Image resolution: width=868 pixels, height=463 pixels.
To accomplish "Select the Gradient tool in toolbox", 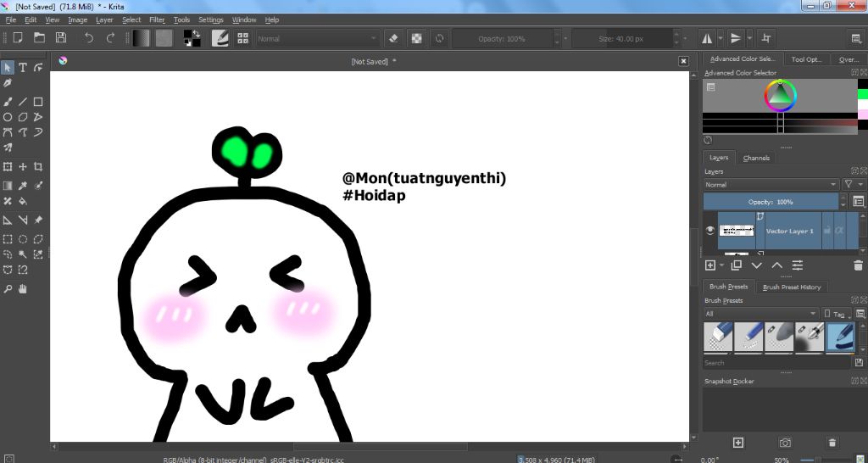I will [x=8, y=186].
